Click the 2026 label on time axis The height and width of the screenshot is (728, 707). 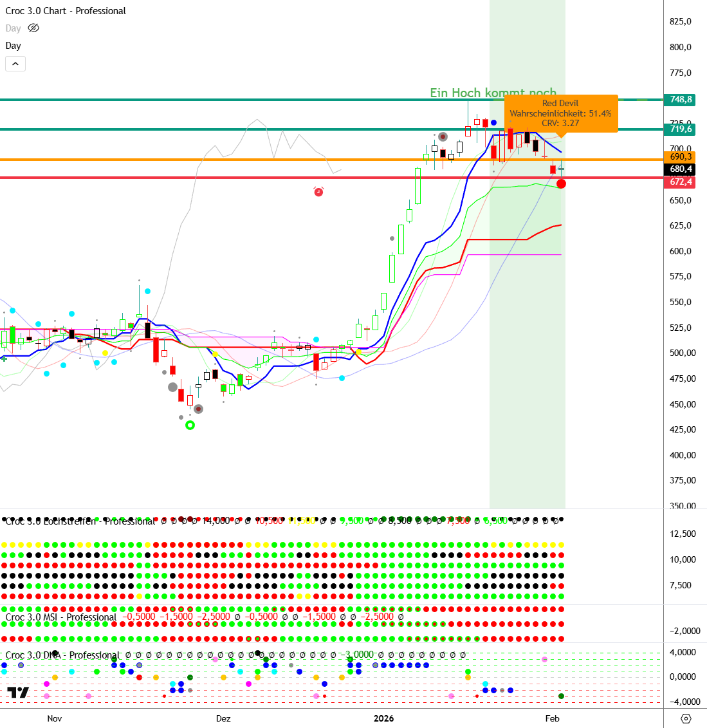tap(383, 718)
